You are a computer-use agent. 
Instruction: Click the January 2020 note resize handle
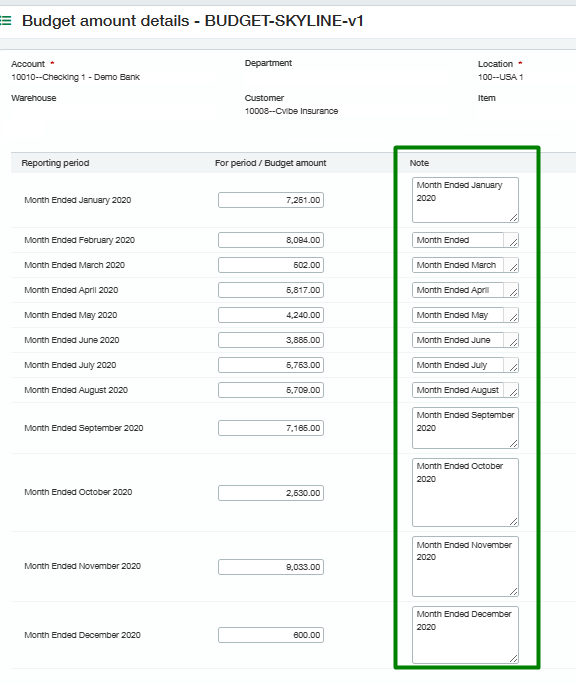tap(514, 217)
